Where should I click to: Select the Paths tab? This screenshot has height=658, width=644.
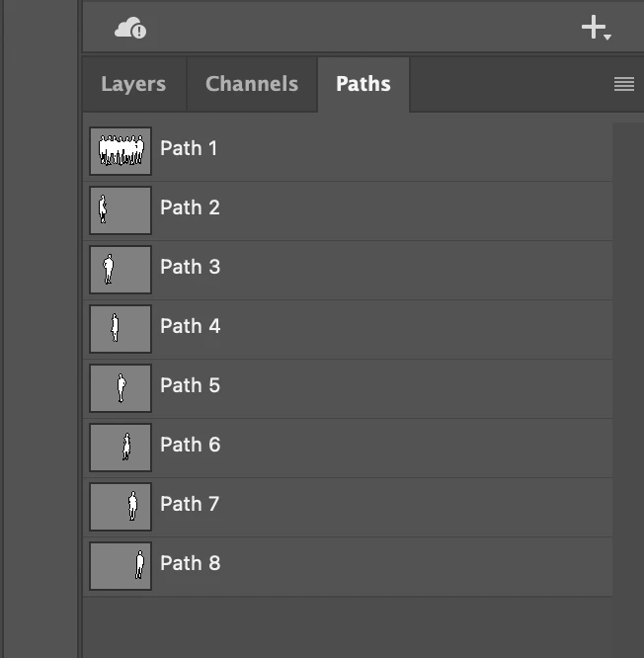pos(363,84)
